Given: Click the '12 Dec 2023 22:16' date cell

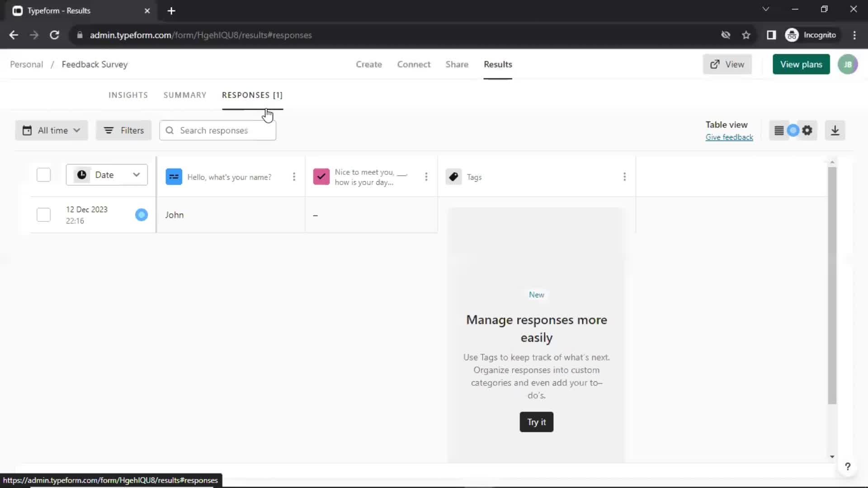Looking at the screenshot, I should (x=87, y=215).
